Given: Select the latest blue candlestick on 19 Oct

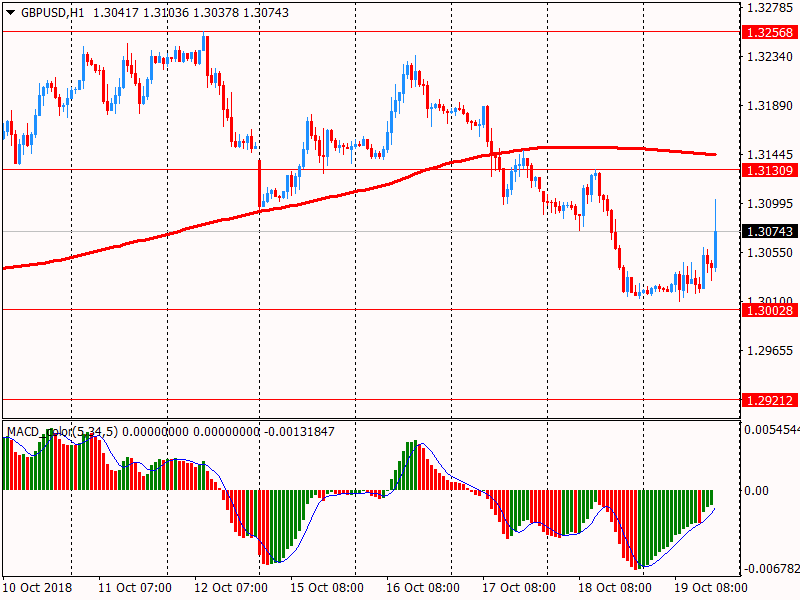Looking at the screenshot, I should click(716, 249).
